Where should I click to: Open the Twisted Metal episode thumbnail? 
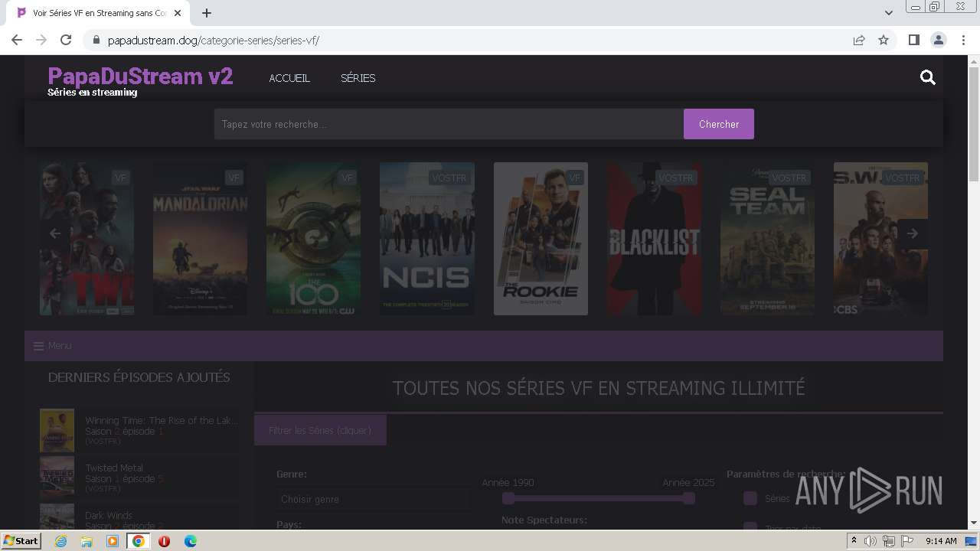click(57, 478)
